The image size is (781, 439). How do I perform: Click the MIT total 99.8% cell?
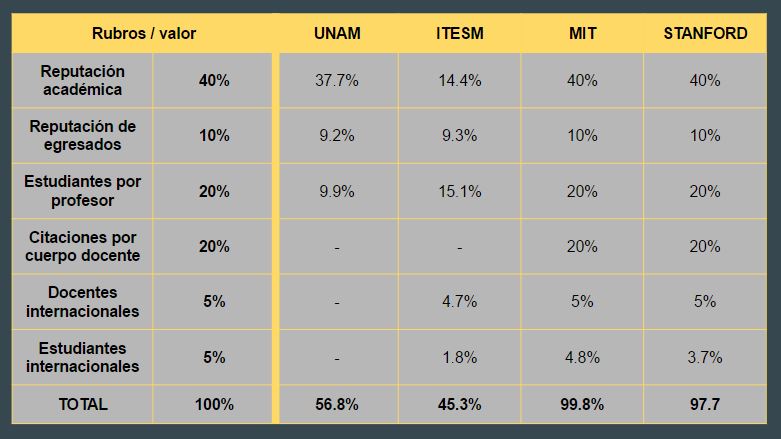tap(582, 404)
